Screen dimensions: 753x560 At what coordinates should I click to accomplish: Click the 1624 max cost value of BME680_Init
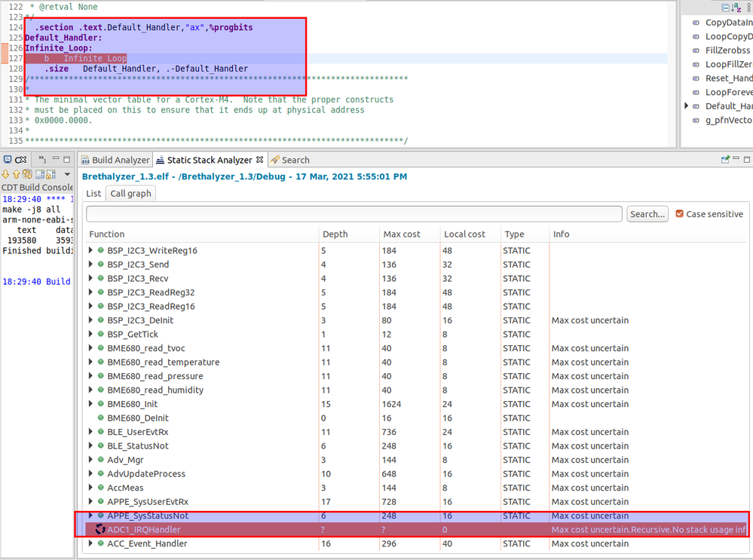[391, 404]
